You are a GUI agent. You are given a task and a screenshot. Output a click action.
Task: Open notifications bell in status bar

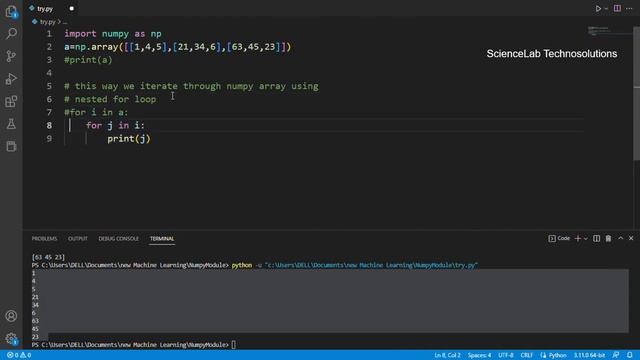coord(630,355)
